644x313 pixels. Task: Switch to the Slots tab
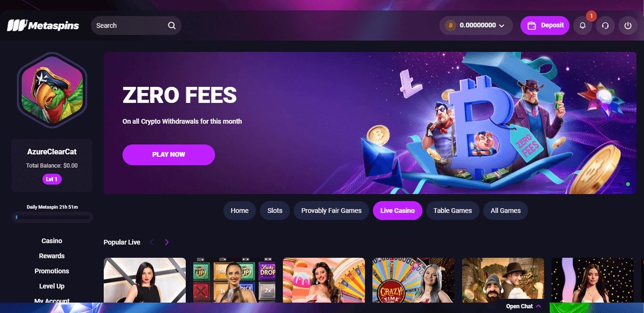click(275, 211)
